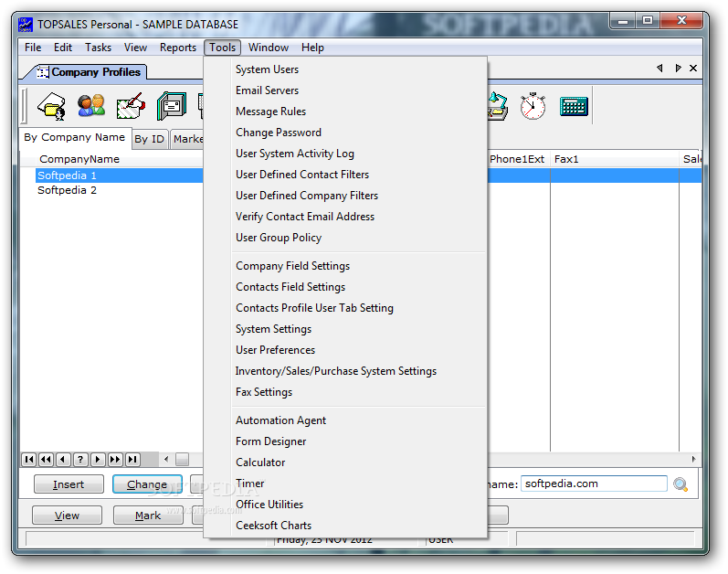Screen dimensions: 728x574
Task: Select User Defined Contact Filters
Action: click(346, 175)
